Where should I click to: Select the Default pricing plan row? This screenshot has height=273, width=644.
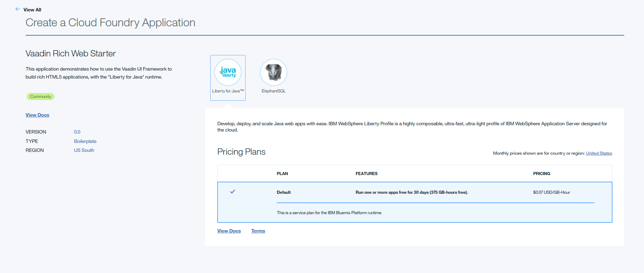[x=415, y=202]
